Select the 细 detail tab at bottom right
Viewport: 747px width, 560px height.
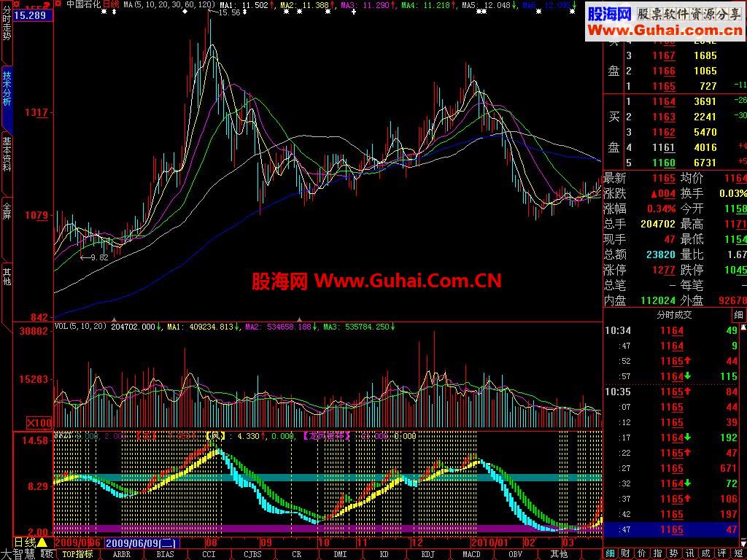click(x=611, y=554)
